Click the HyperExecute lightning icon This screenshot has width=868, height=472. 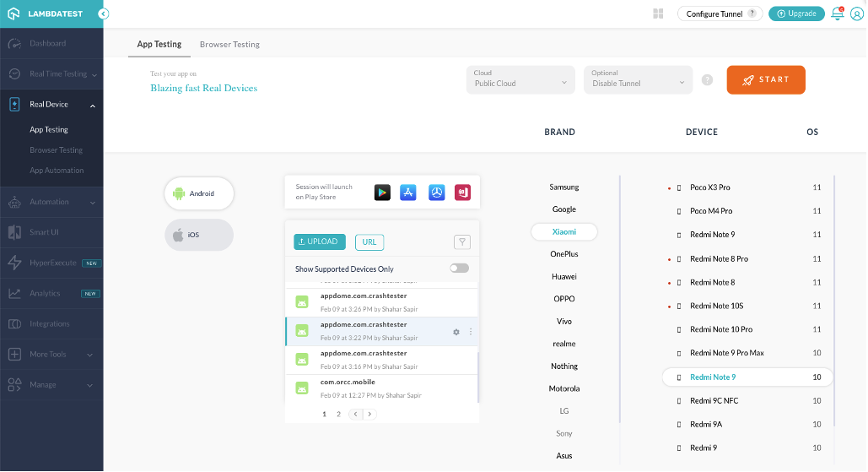coord(15,263)
